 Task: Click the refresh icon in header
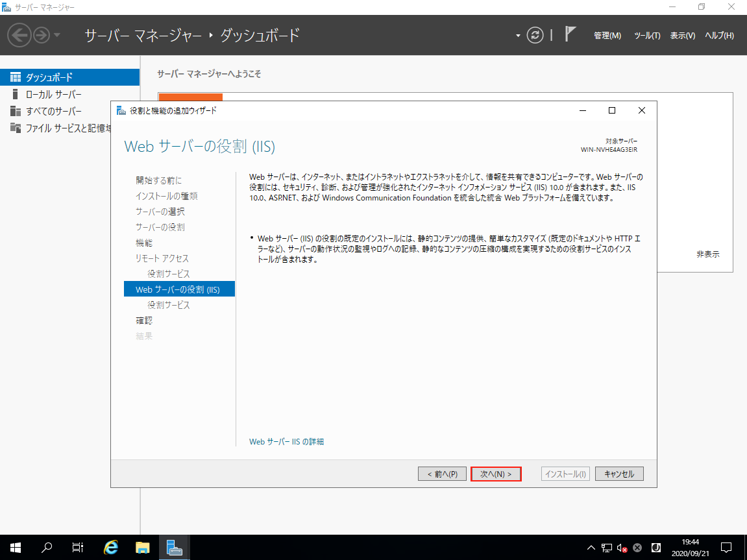(x=535, y=35)
